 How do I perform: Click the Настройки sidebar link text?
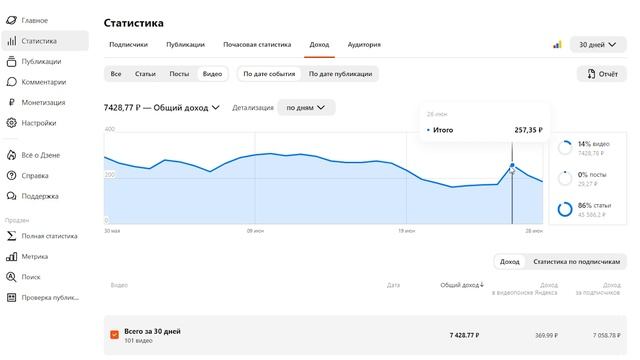click(x=39, y=123)
